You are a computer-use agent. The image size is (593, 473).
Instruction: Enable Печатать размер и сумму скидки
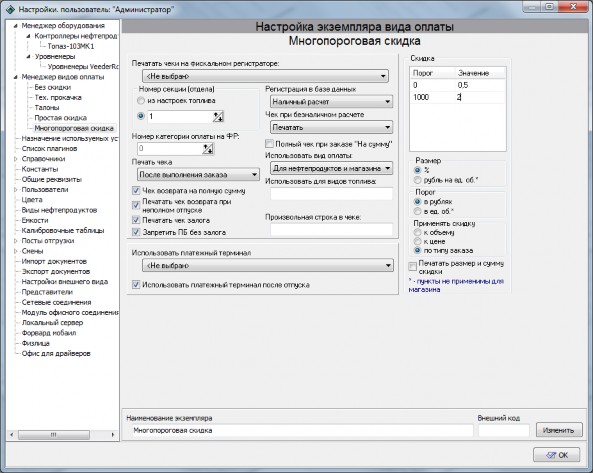(x=413, y=267)
